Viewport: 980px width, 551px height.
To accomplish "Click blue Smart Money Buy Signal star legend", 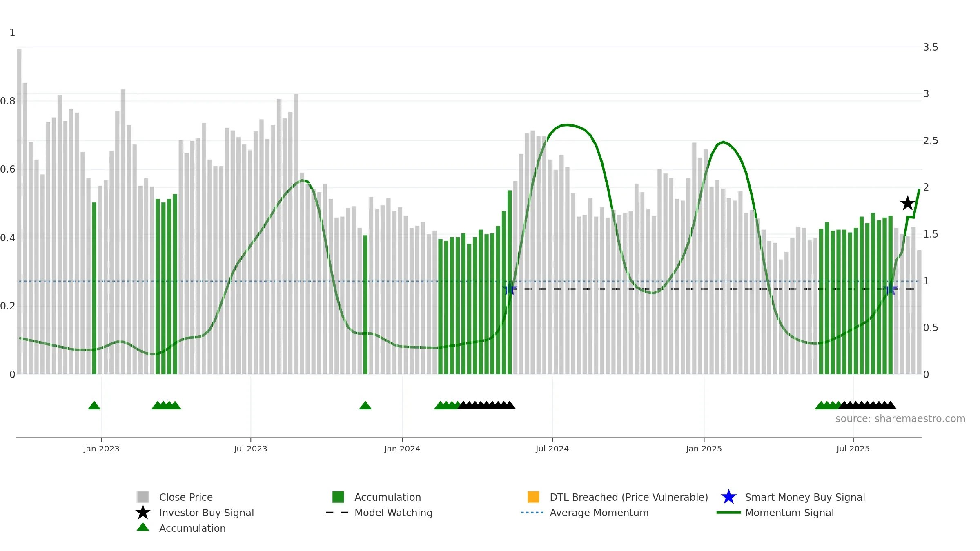I will pyautogui.click(x=728, y=497).
